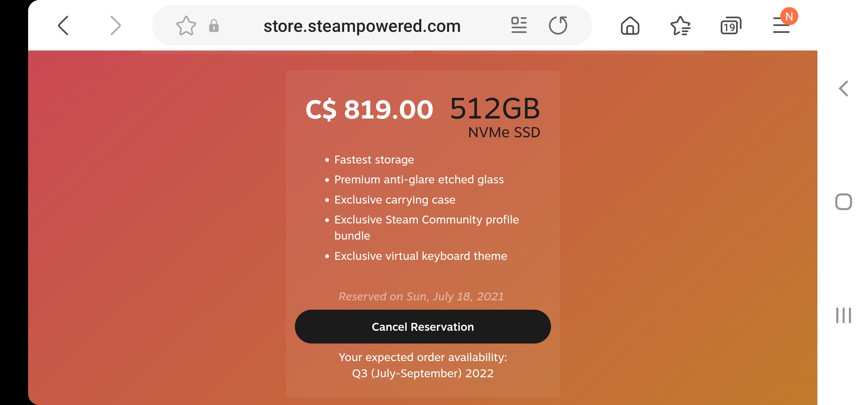Navigate forward in browser history
The height and width of the screenshot is (405, 868).
[115, 25]
